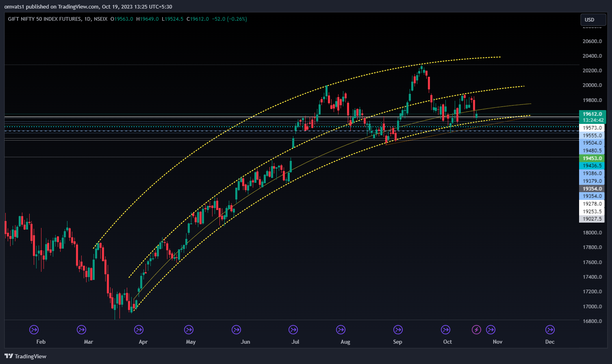The image size is (612, 364).
Task: Click the 19555.0 price line label
Action: (x=592, y=136)
